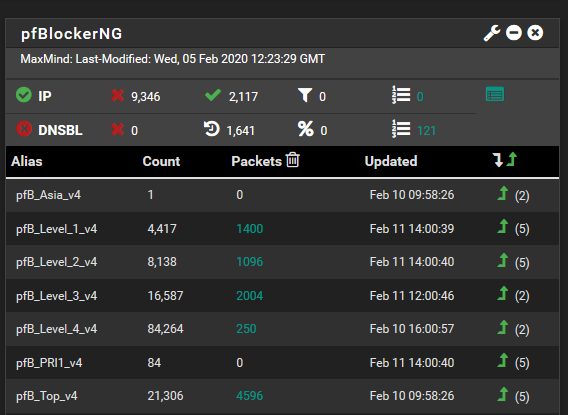The width and height of the screenshot is (568, 415).
Task: Open pfBlockerNG widget wrench settings
Action: 492,33
